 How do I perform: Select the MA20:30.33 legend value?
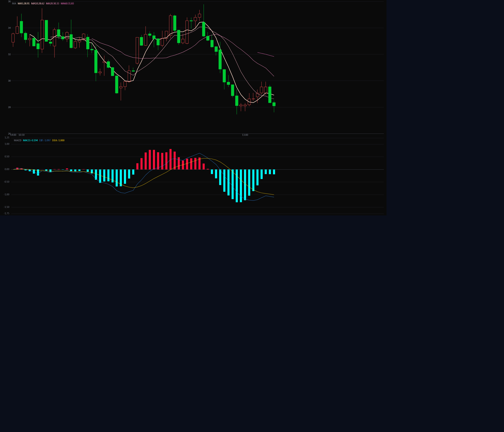[53, 4]
